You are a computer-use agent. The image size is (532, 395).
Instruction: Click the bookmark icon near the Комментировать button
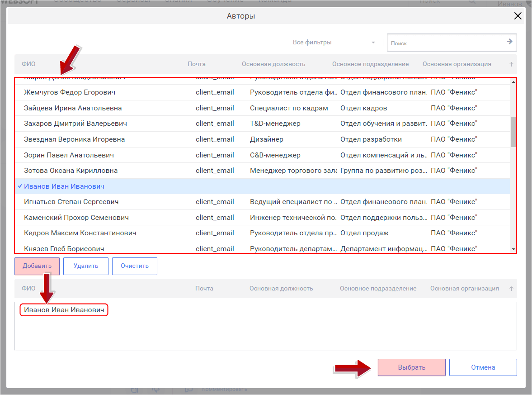pos(134,389)
